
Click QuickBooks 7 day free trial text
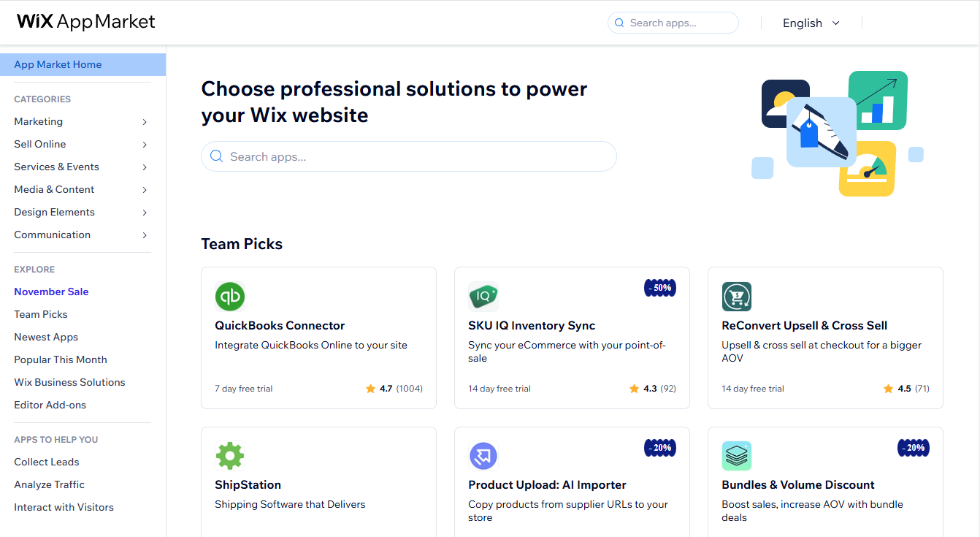tap(244, 389)
